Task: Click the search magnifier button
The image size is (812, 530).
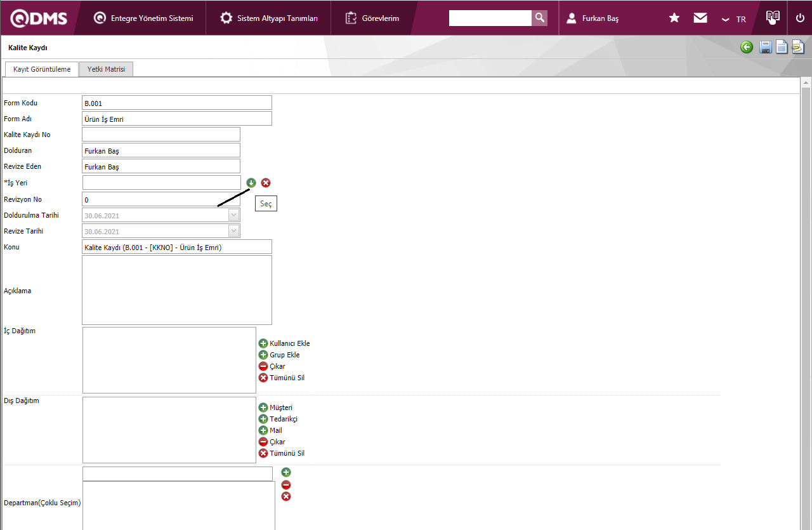Action: pyautogui.click(x=539, y=18)
